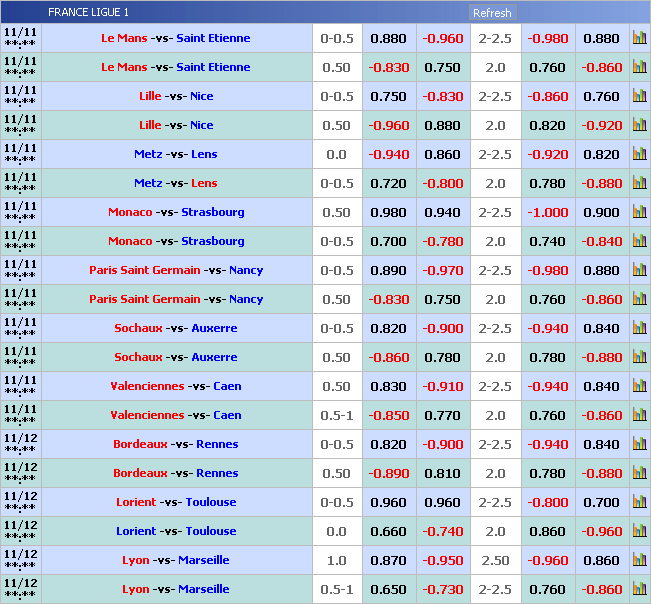Select 0.650 odds for Lyon vs Marseille
The image size is (651, 604).
(388, 590)
